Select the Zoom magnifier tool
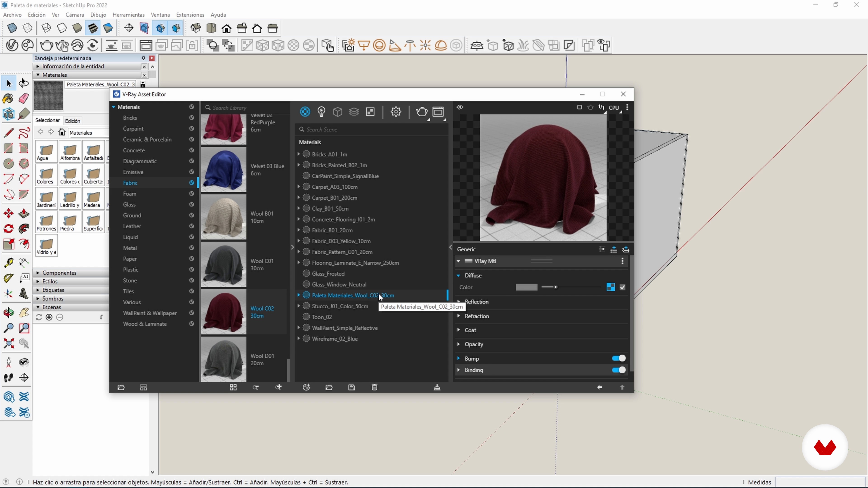The image size is (868, 488). [8, 328]
